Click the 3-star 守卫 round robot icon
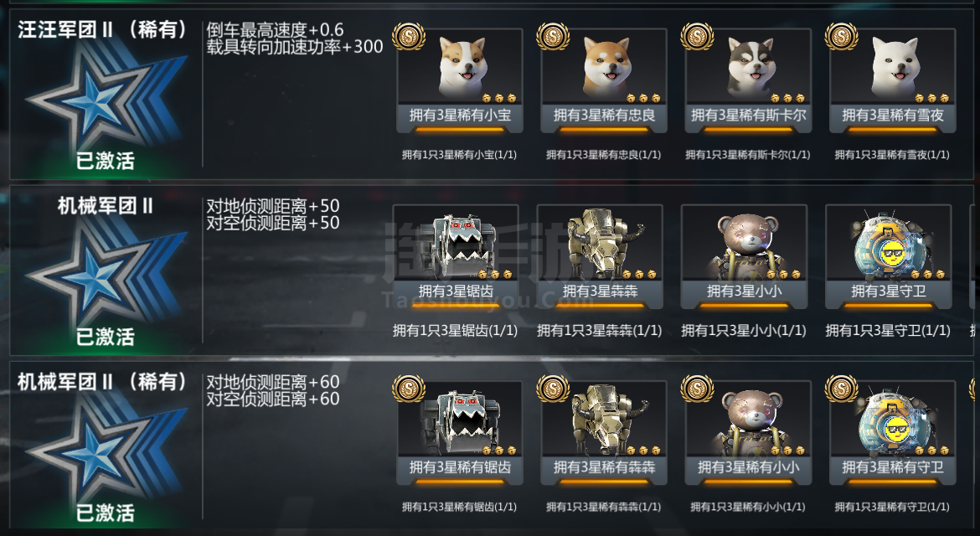Image resolution: width=980 pixels, height=536 pixels. point(888,242)
